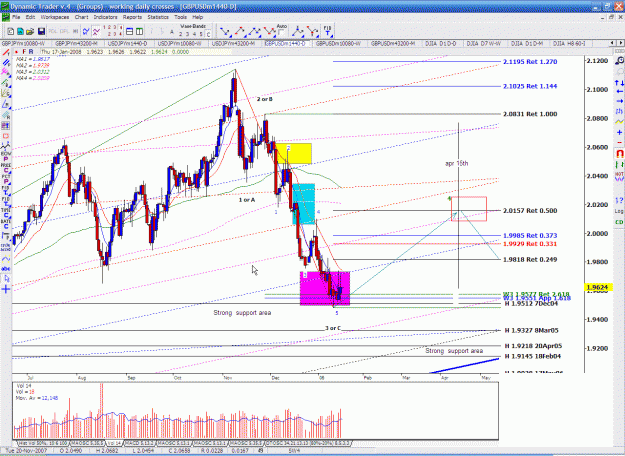Switch to USDJPYm1440-D chart tab
This screenshot has width=625, height=456.
pos(128,43)
